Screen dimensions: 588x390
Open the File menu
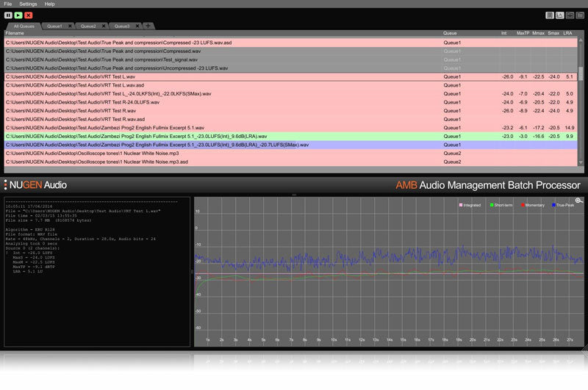point(8,4)
